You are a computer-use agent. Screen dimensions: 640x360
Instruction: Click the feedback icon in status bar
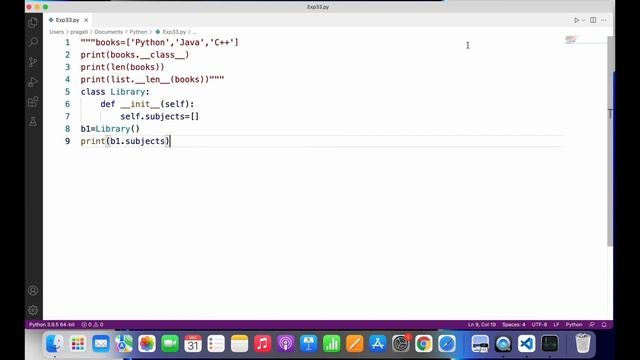coord(592,324)
